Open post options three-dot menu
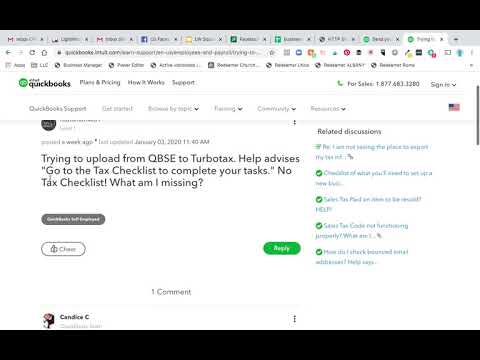The image size is (480, 360). [294, 123]
